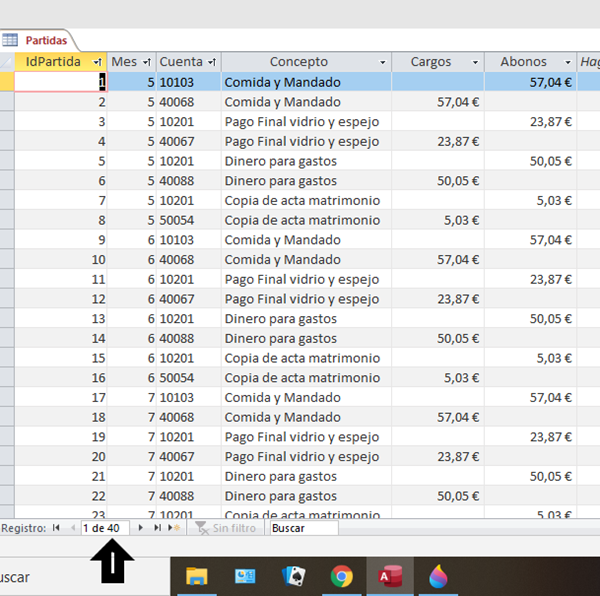This screenshot has height=596, width=600.
Task: Expand the Cargos column dropdown arrow
Action: click(475, 62)
